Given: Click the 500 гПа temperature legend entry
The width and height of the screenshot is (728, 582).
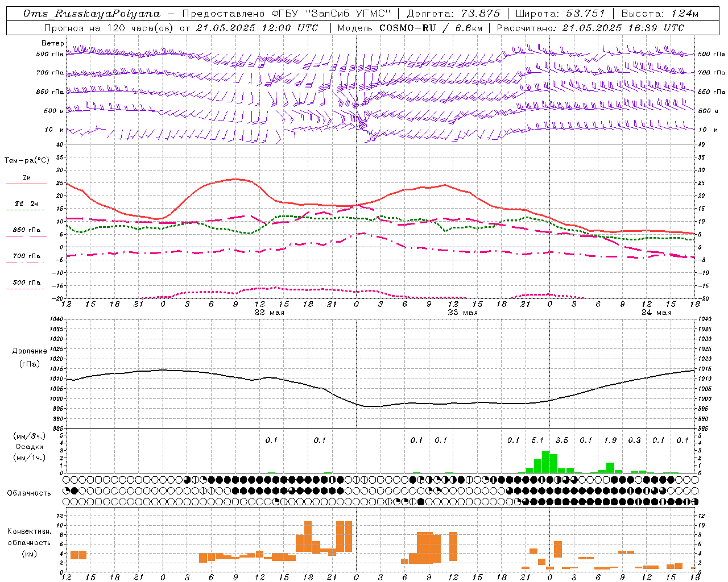Looking at the screenshot, I should [27, 282].
